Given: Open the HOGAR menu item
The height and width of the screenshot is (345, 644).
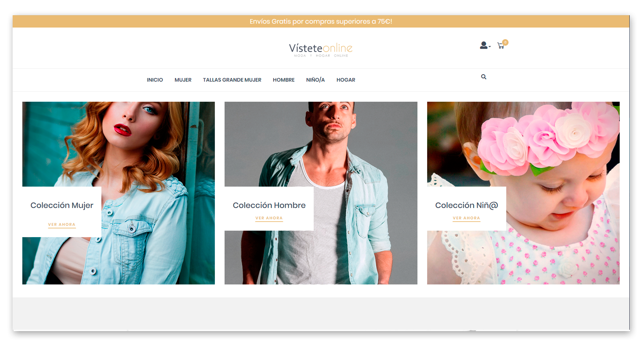Looking at the screenshot, I should pos(346,80).
